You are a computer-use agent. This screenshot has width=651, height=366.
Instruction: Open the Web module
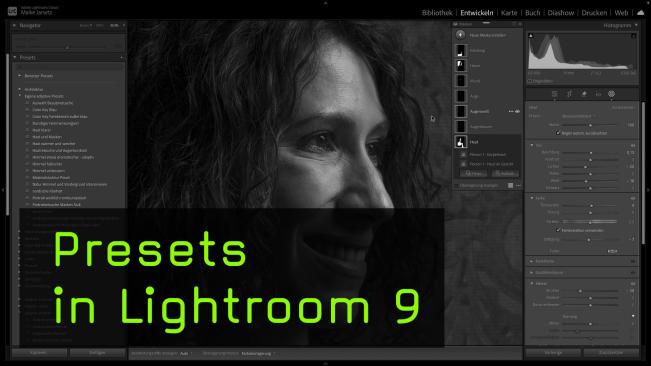(621, 13)
